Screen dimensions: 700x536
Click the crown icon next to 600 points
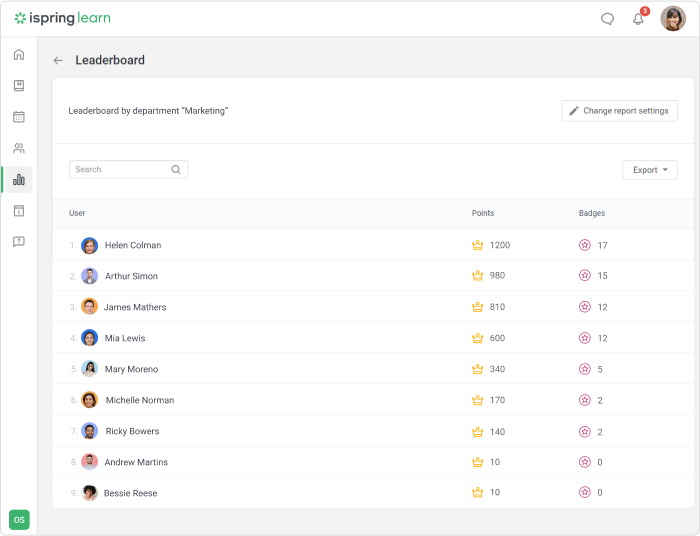[477, 338]
